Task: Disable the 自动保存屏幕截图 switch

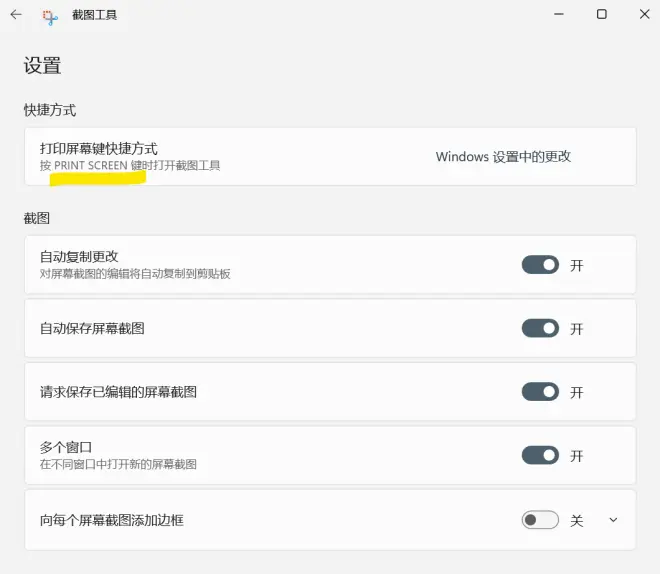Action: 540,328
